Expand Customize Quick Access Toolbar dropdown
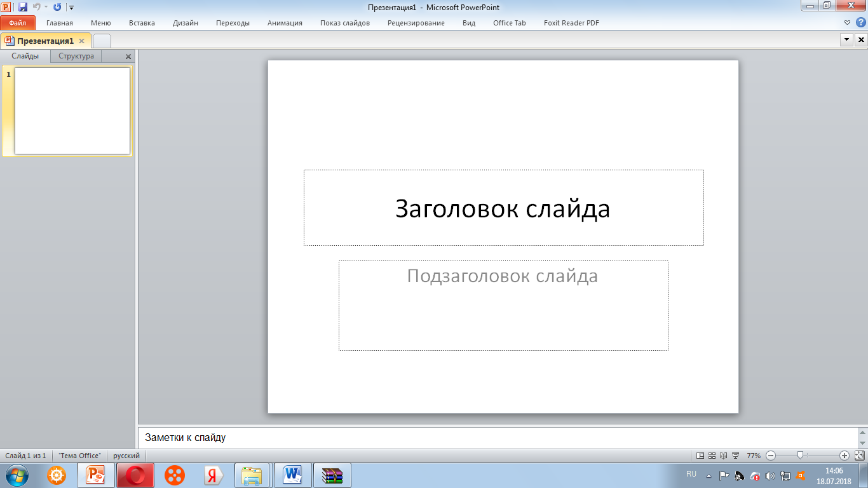The height and width of the screenshot is (488, 868). (71, 8)
